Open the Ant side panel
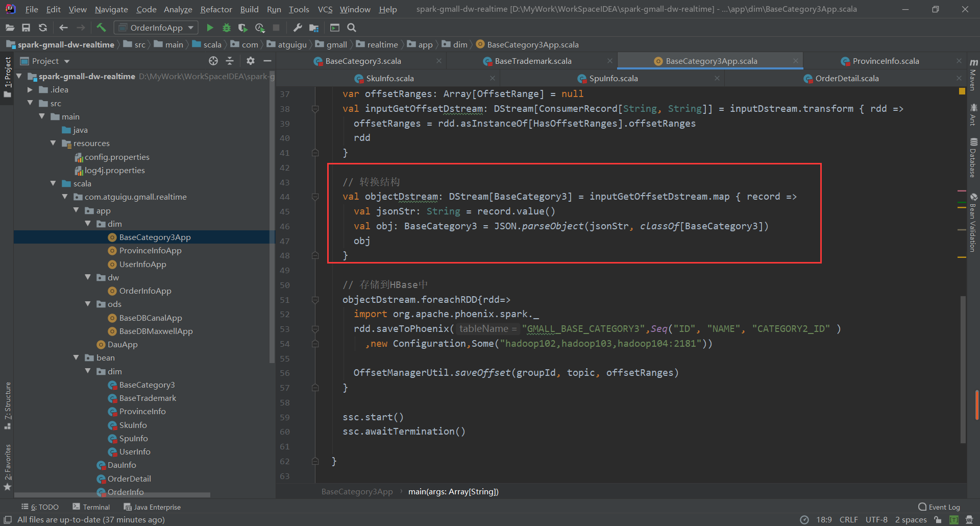 click(973, 114)
